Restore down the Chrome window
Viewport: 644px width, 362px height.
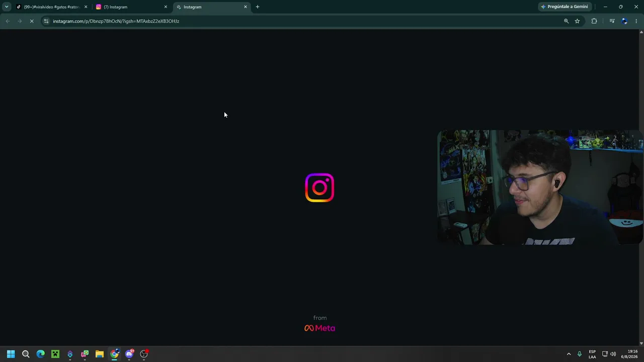point(621,7)
